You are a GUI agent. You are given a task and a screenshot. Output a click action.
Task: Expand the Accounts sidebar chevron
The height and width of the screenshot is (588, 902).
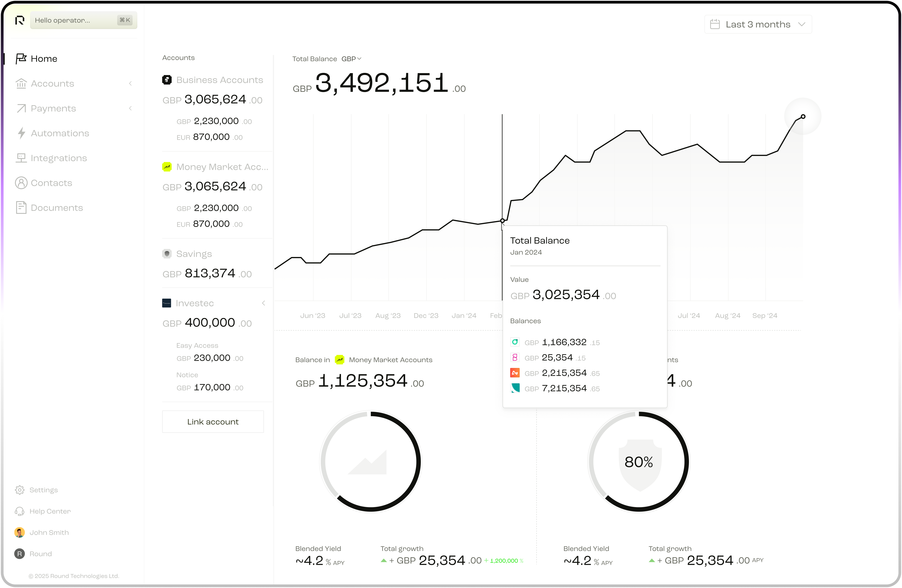tap(130, 83)
